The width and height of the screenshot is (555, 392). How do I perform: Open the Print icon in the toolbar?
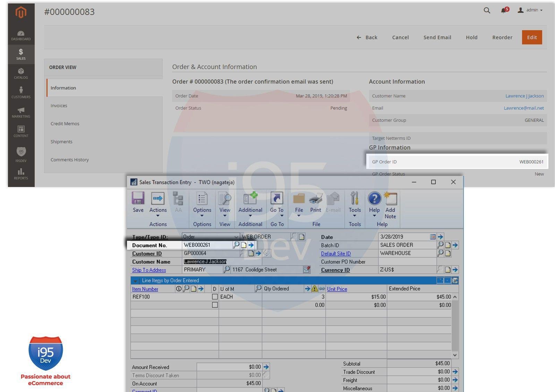[315, 199]
